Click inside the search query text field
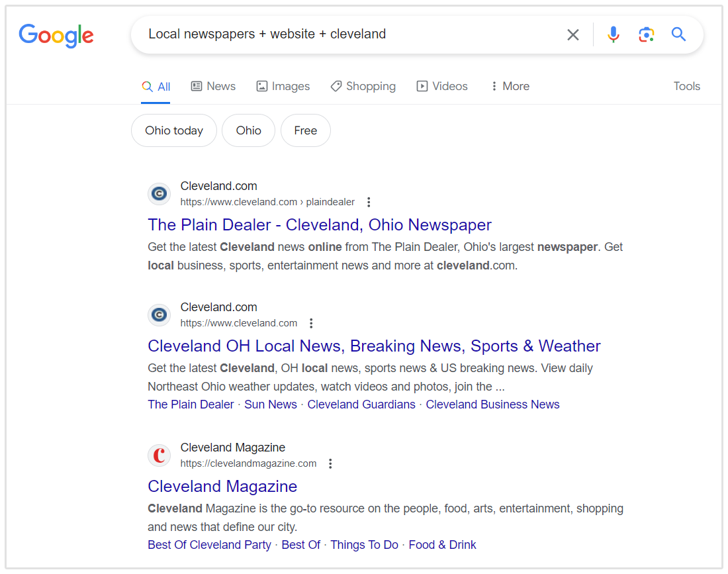 click(x=344, y=34)
